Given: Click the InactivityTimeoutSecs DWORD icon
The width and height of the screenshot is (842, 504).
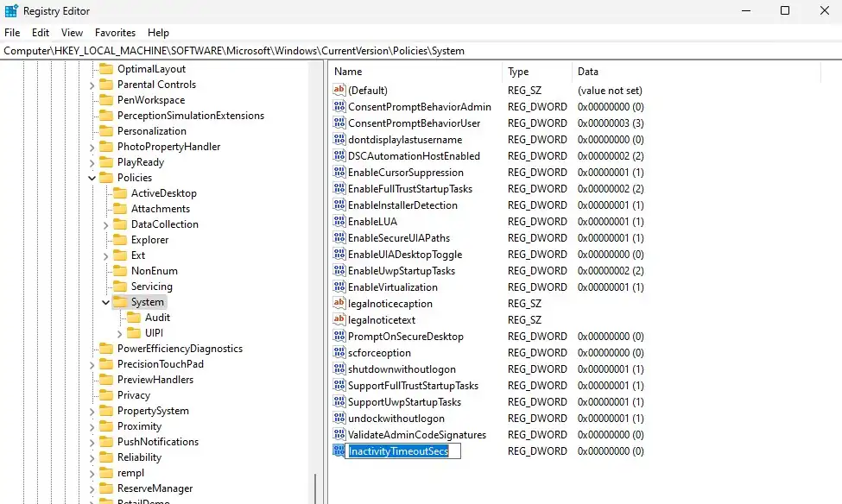Looking at the screenshot, I should [x=339, y=450].
